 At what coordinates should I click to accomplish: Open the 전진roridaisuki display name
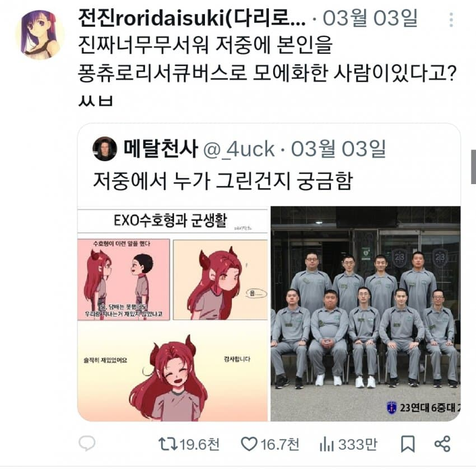click(192, 18)
